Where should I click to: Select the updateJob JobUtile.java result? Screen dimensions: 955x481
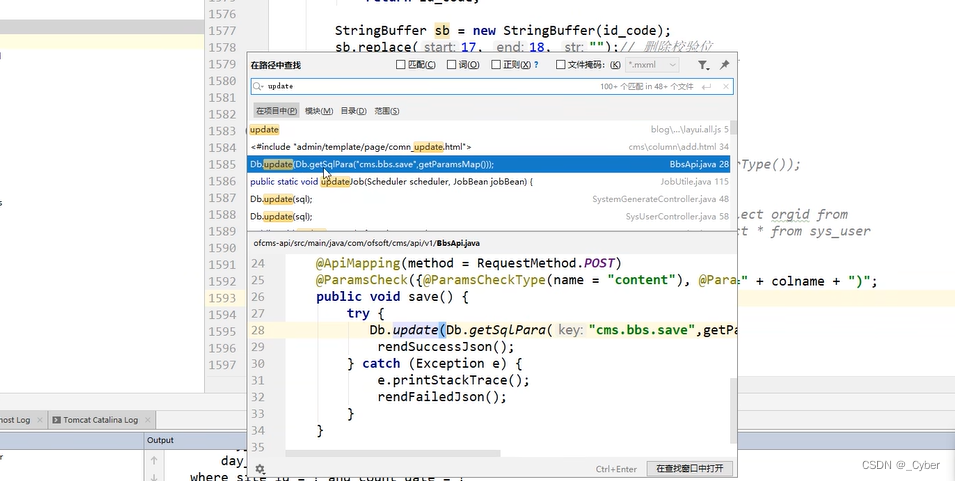(489, 181)
